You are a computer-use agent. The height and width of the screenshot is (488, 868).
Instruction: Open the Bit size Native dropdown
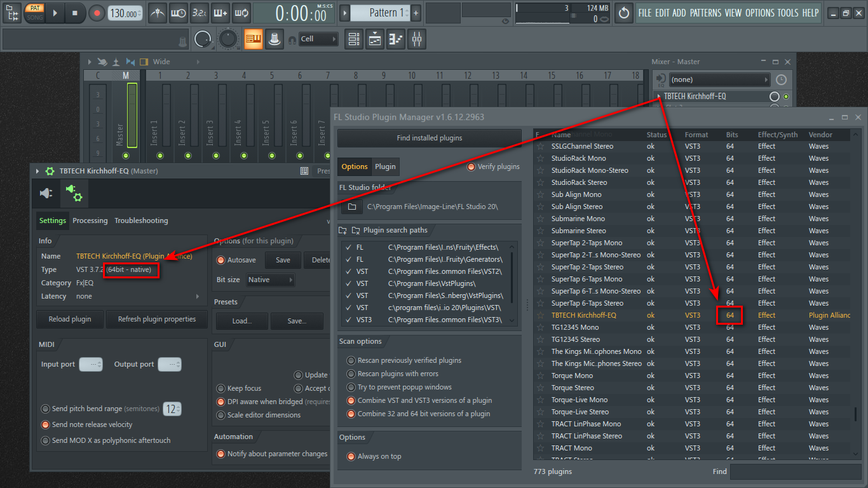270,280
